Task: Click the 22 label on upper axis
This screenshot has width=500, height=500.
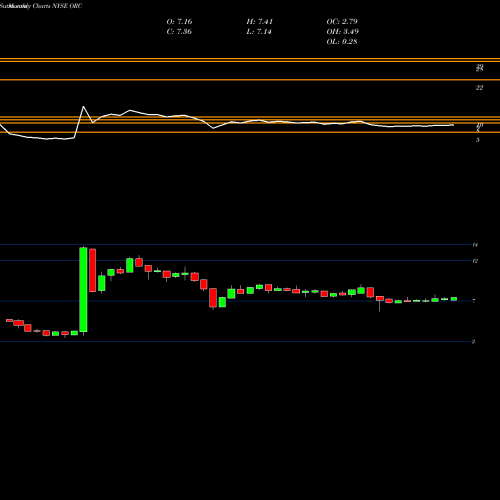Action: [479, 88]
